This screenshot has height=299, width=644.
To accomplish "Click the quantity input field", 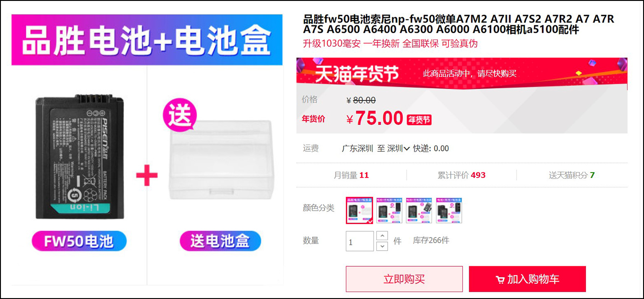I will pyautogui.click(x=360, y=241).
